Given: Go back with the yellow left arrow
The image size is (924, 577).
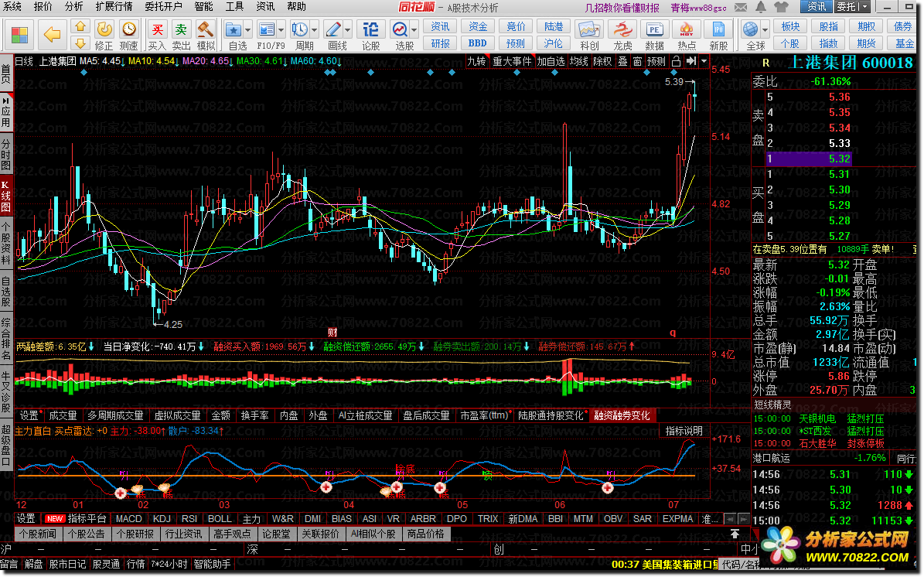Looking at the screenshot, I should [52, 34].
